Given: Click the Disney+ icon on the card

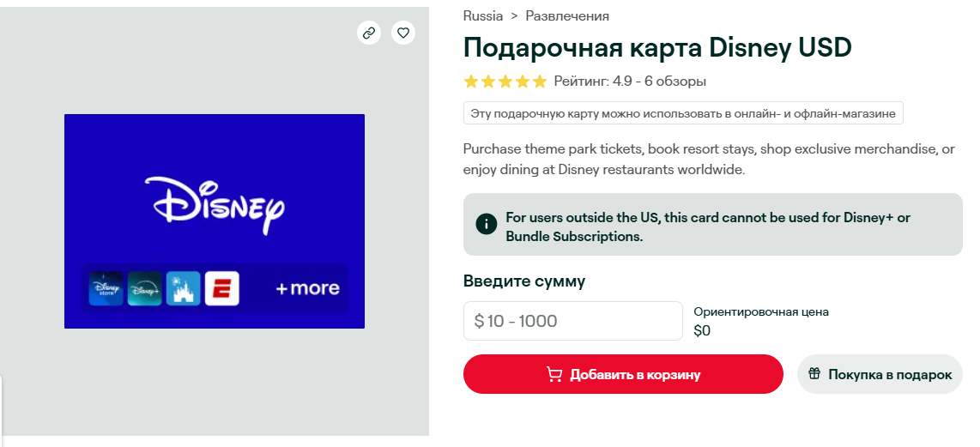Looking at the screenshot, I should tap(144, 289).
